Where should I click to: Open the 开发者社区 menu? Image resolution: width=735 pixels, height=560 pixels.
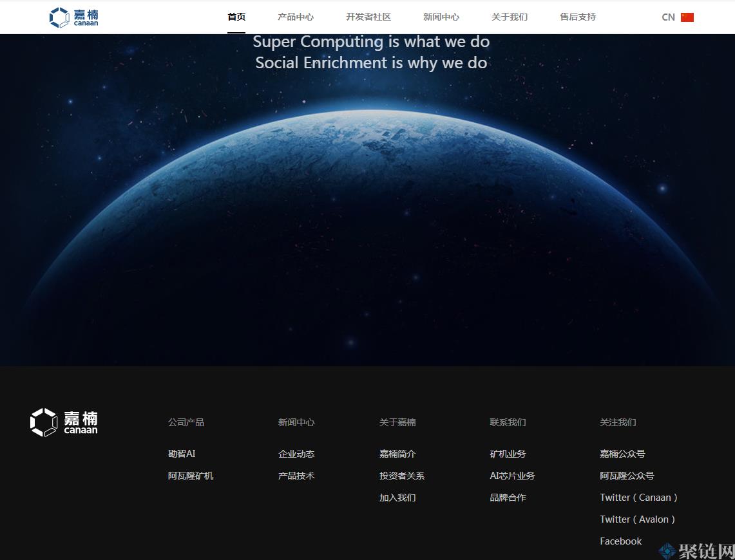368,17
